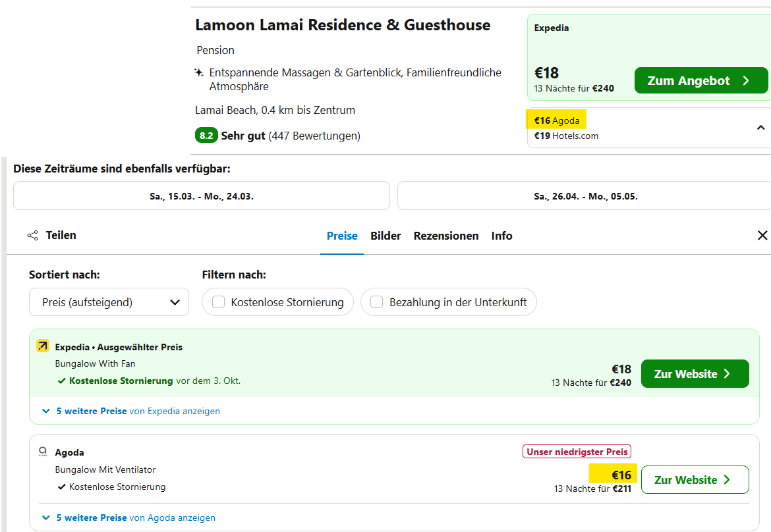Click the Bungalow Mit Ventilator room name

pyautogui.click(x=105, y=469)
